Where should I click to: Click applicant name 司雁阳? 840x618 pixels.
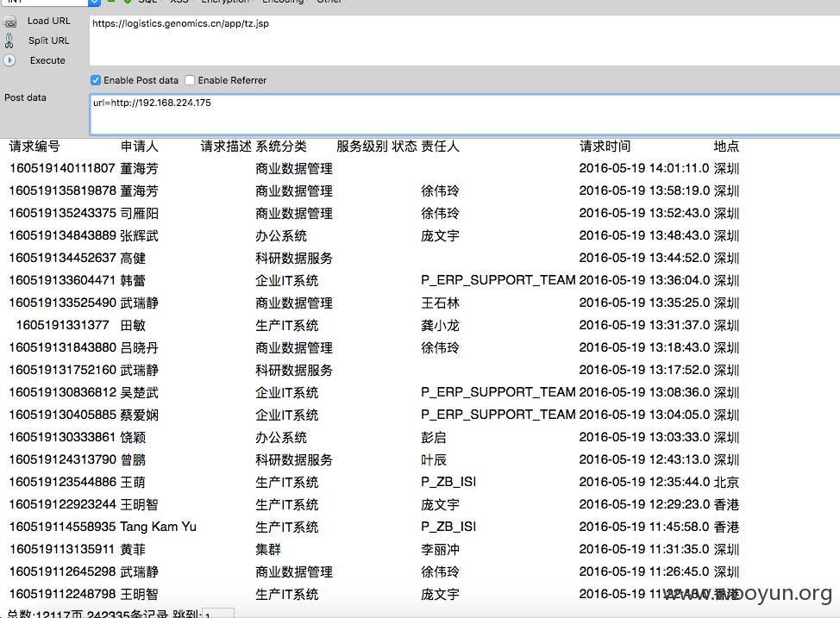[140, 213]
